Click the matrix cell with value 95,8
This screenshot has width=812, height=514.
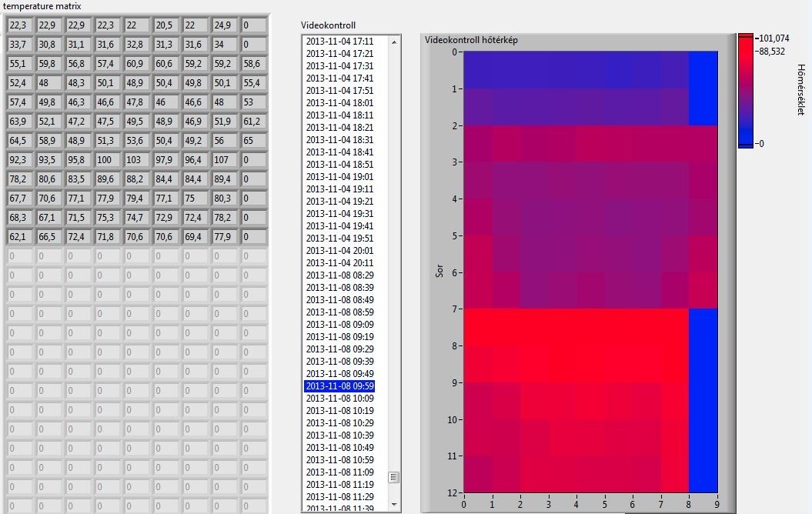[79, 160]
